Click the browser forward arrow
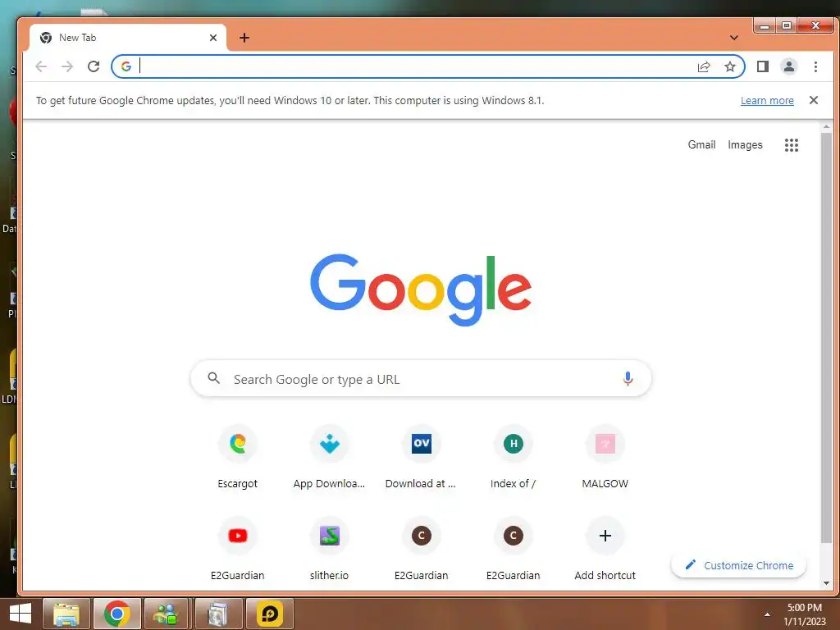The width and height of the screenshot is (840, 630). tap(67, 66)
